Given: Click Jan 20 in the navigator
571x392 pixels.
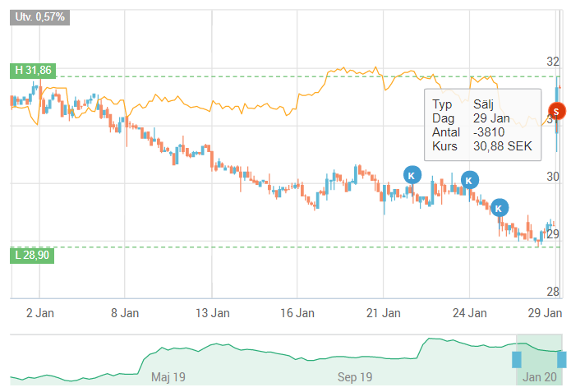Looking at the screenshot, I should click(x=539, y=377).
